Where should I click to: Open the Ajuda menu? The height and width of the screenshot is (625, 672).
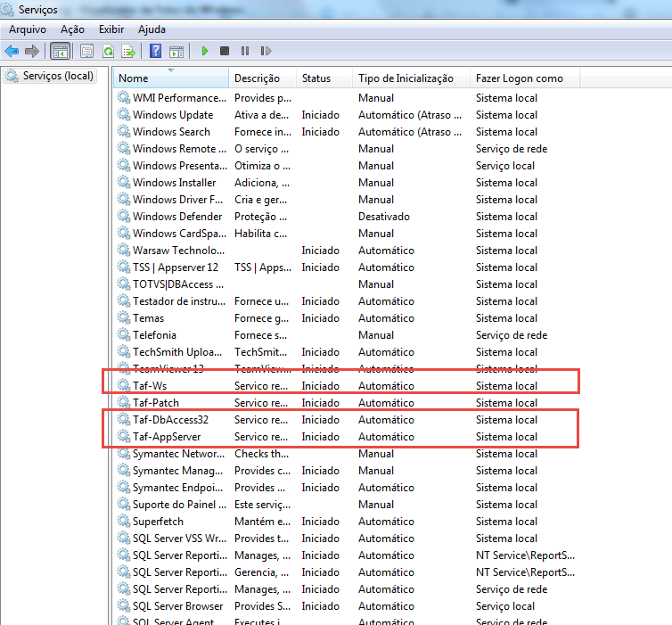[x=152, y=29]
